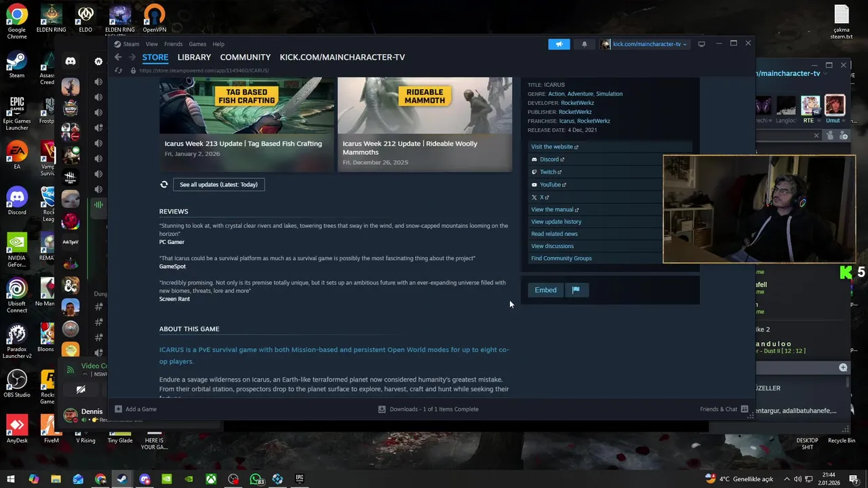Switch to the STORE tab
The width and height of the screenshot is (868, 488).
coord(155,57)
